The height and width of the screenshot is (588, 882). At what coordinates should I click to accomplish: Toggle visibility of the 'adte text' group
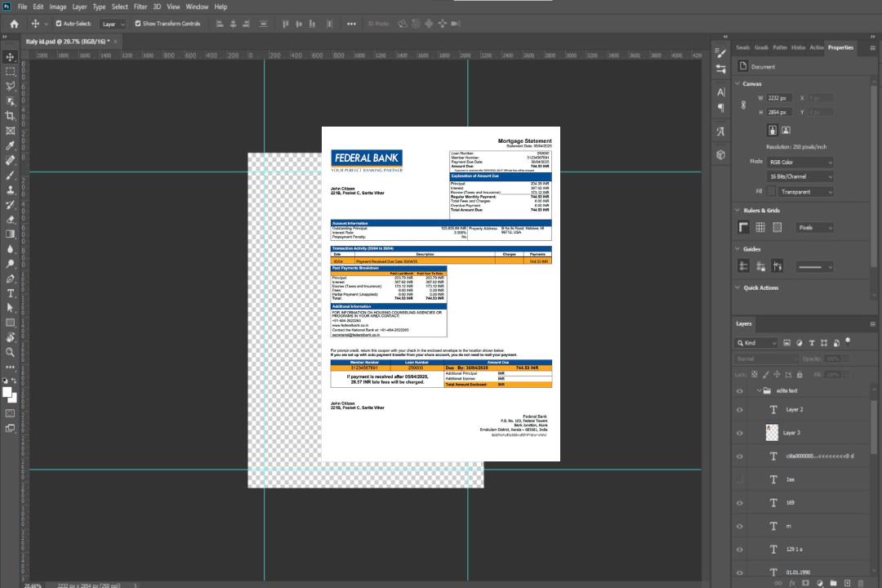coord(740,391)
